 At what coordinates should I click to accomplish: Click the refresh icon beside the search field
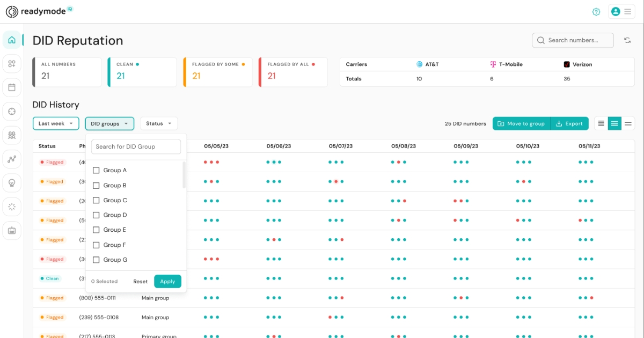coord(628,40)
